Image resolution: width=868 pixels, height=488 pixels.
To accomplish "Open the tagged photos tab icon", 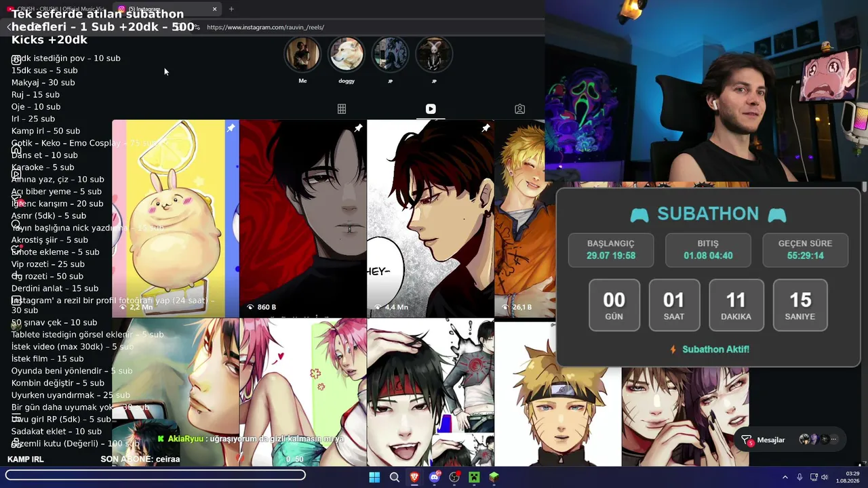I will (519, 109).
